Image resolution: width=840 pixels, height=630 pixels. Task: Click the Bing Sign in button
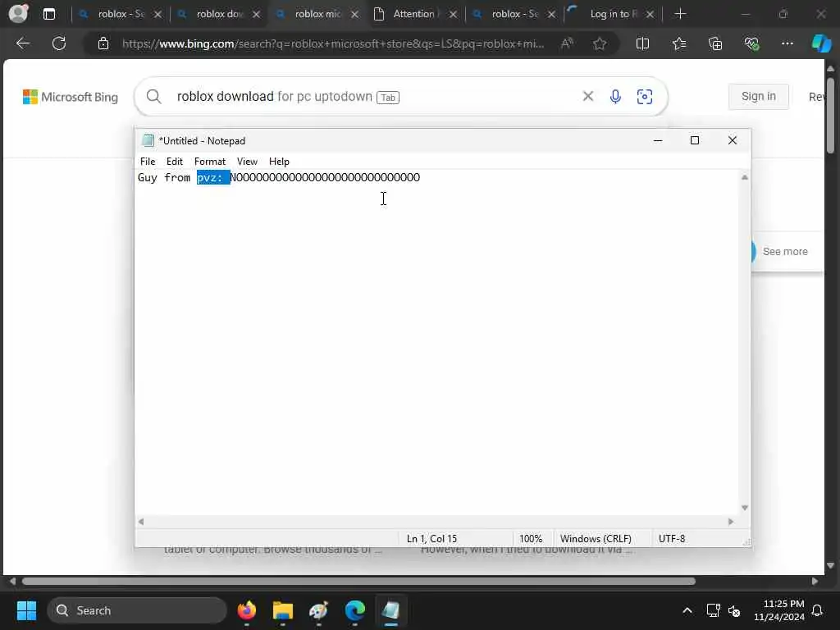[758, 97]
